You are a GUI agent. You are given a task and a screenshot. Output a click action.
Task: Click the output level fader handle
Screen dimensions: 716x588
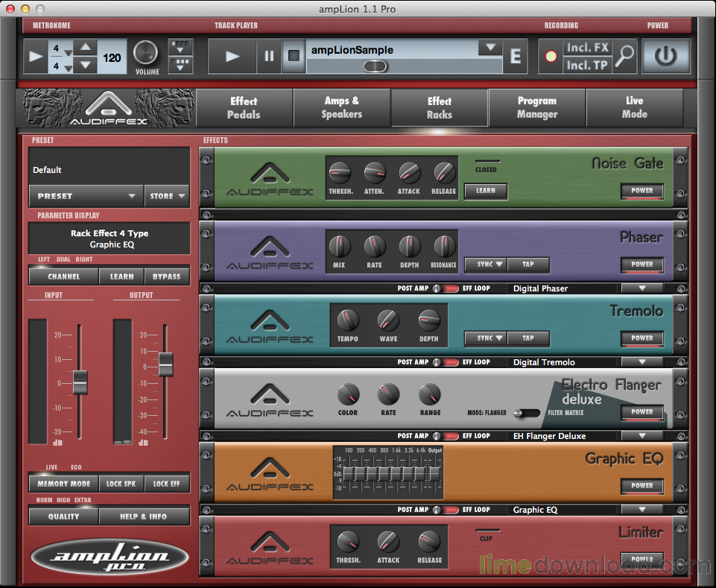tap(165, 364)
